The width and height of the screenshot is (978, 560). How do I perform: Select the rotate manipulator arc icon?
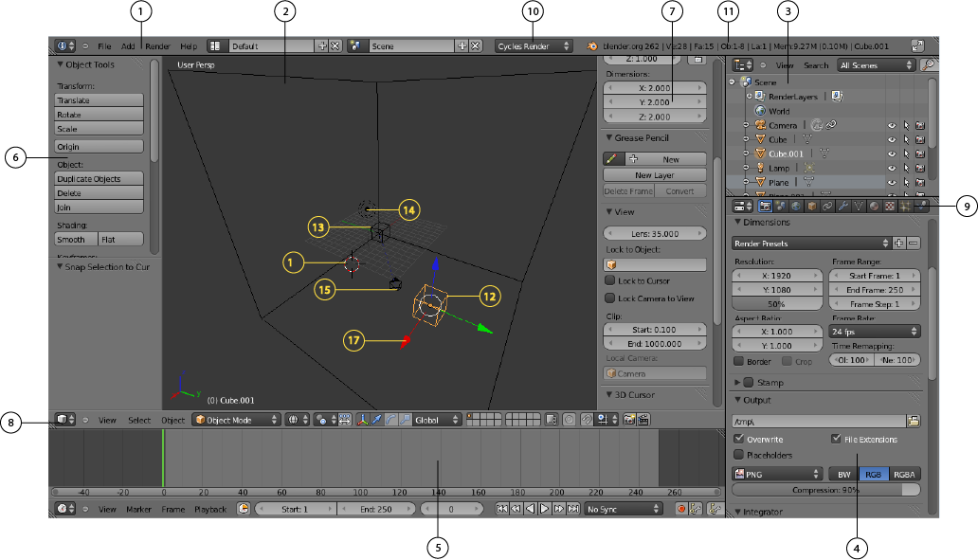click(391, 421)
